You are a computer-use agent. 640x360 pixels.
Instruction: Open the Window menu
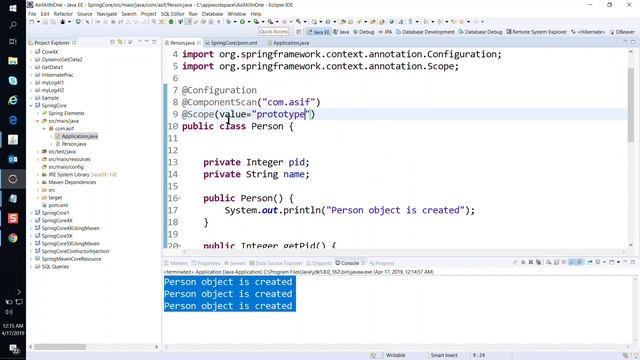pos(237,14)
